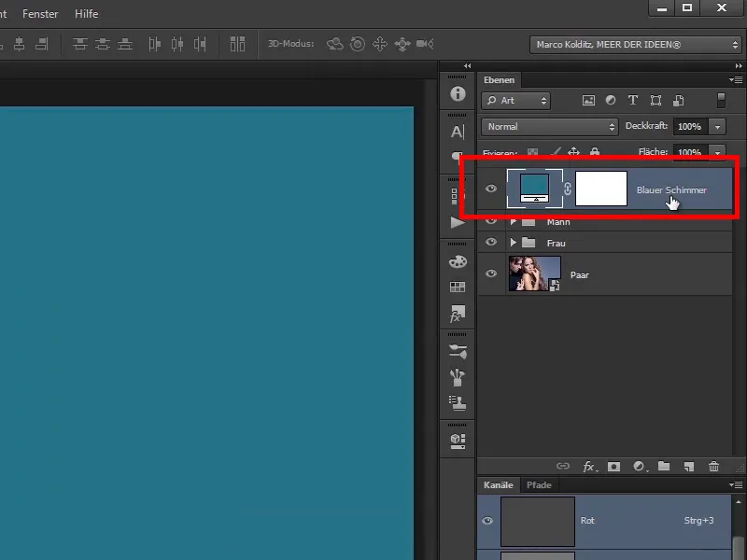Expand the Frau layer group

tap(513, 243)
